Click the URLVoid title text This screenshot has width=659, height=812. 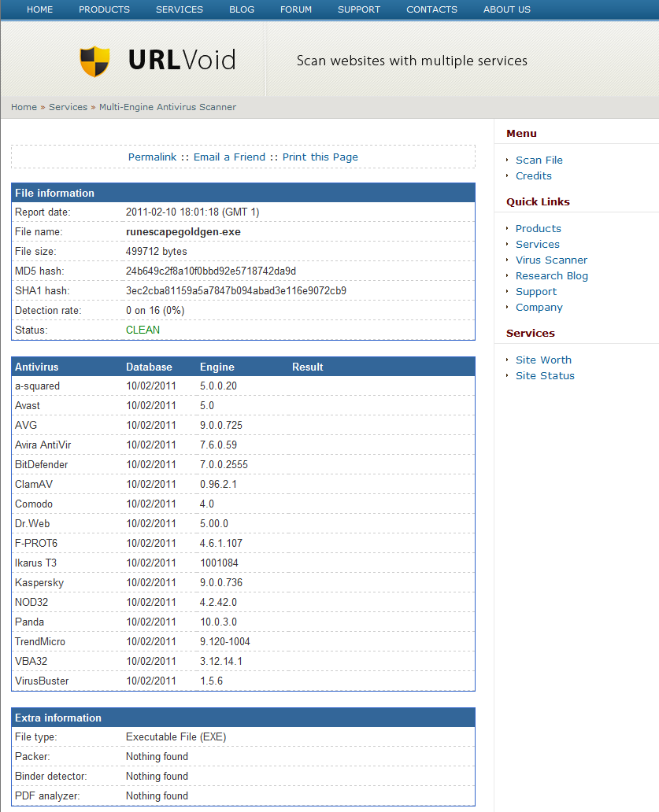coord(182,60)
